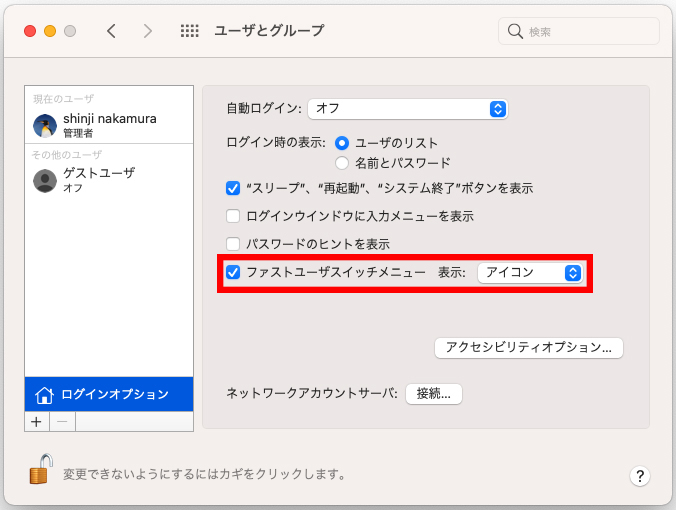676x510 pixels.
Task: Click in the 検索 search field
Action: [579, 31]
